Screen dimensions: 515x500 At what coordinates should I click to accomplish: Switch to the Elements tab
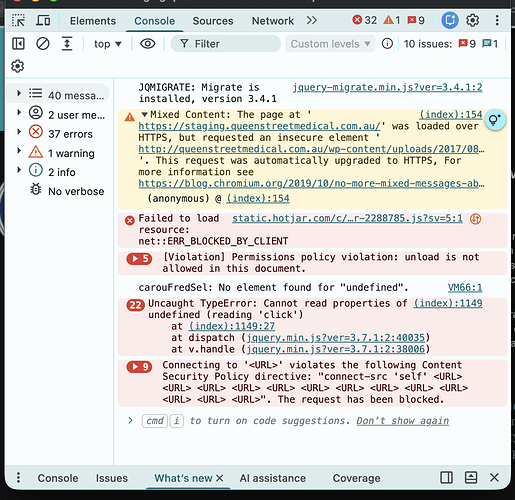(93, 21)
